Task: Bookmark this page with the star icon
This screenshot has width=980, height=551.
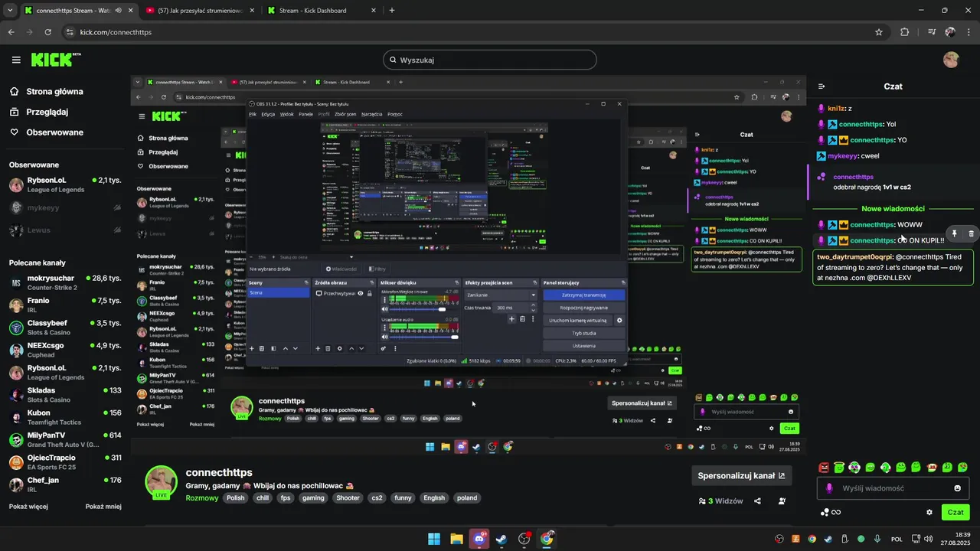Action: pos(879,32)
